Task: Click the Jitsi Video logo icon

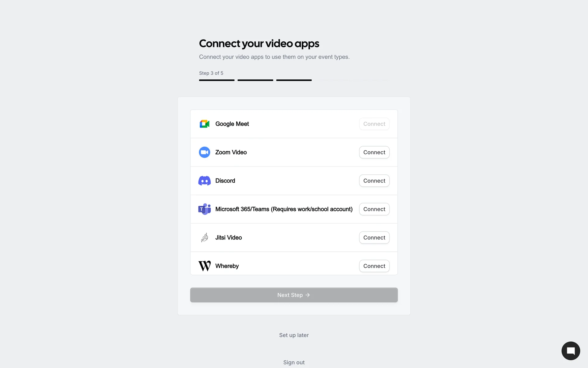Action: click(x=204, y=237)
